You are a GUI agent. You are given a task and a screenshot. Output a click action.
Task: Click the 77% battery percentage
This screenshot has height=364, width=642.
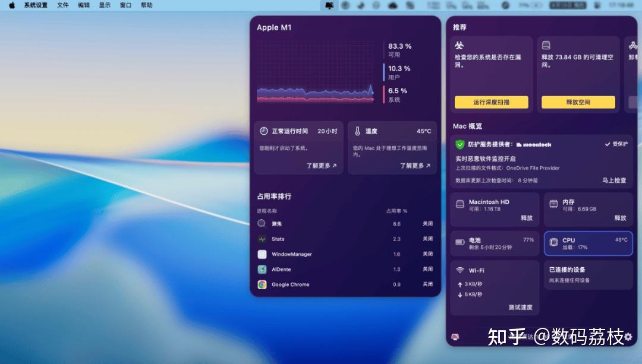(528, 240)
